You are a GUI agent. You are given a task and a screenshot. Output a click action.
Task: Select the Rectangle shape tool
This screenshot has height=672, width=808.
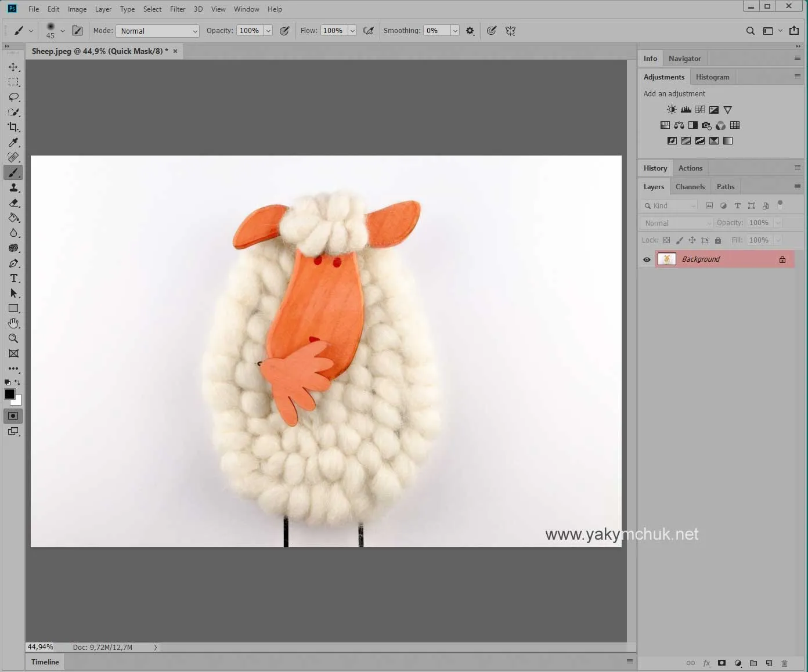pos(13,308)
